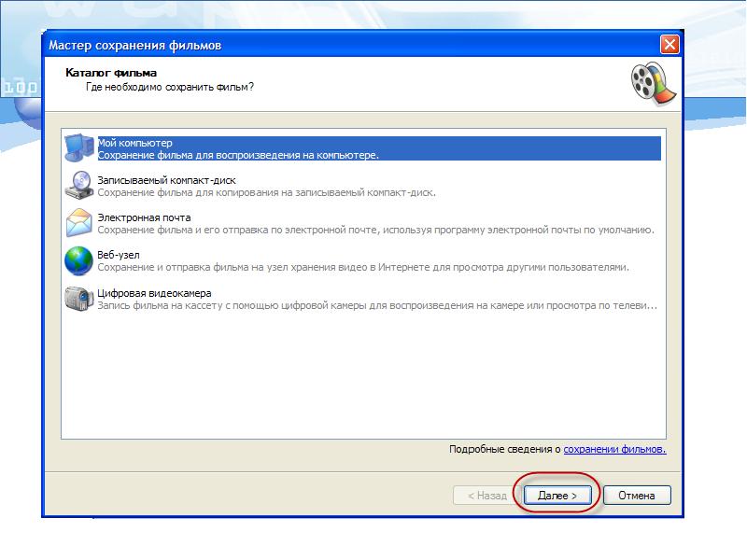Click the e-mail envelope icon
The width and height of the screenshot is (747, 560).
[79, 223]
